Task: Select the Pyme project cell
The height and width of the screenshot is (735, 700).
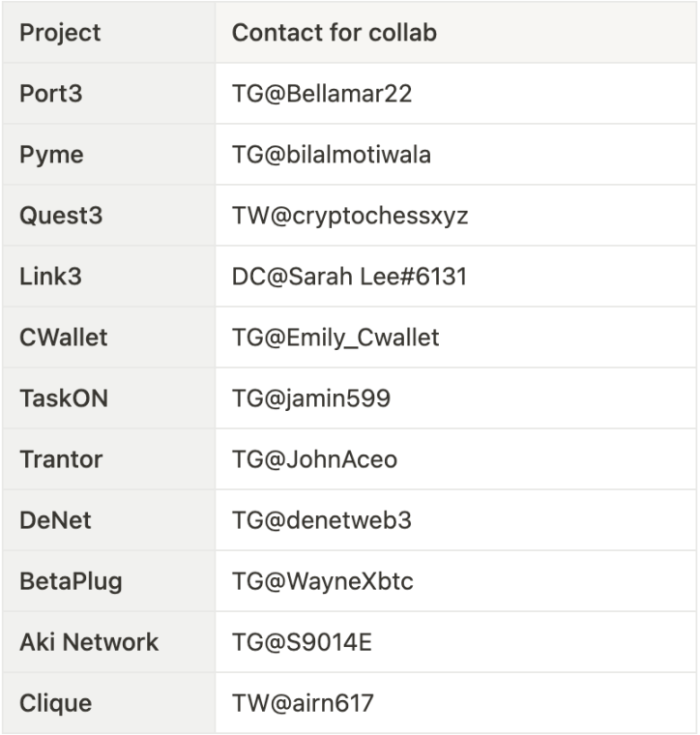Action: click(51, 155)
